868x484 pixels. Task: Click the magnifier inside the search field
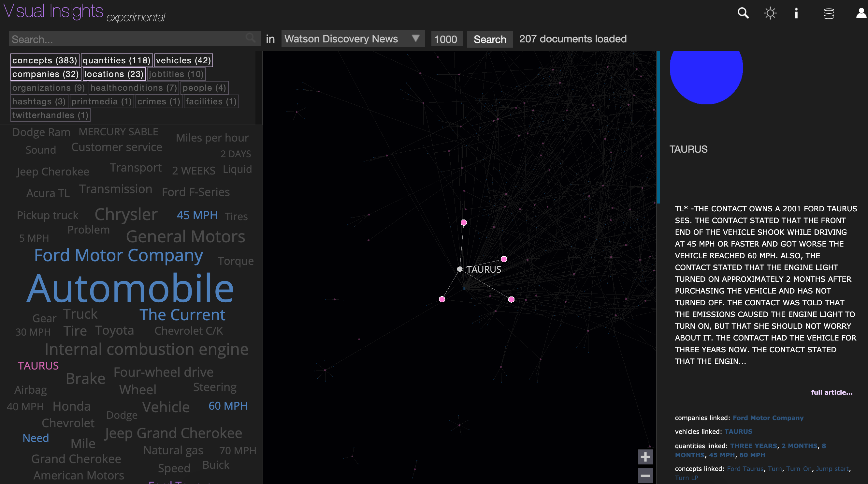[250, 38]
